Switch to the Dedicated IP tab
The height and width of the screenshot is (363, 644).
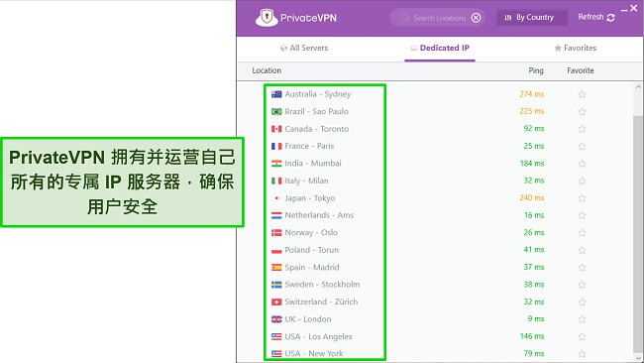[x=440, y=48]
